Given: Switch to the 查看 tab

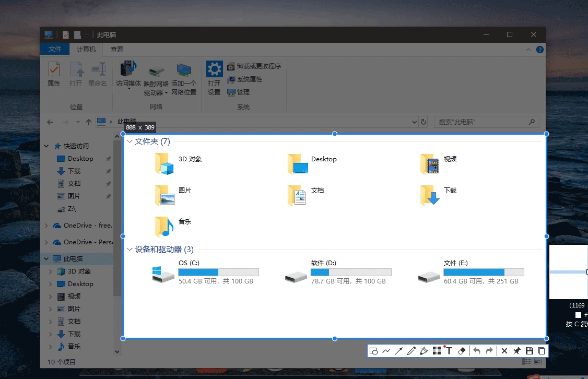Looking at the screenshot, I should 116,49.
